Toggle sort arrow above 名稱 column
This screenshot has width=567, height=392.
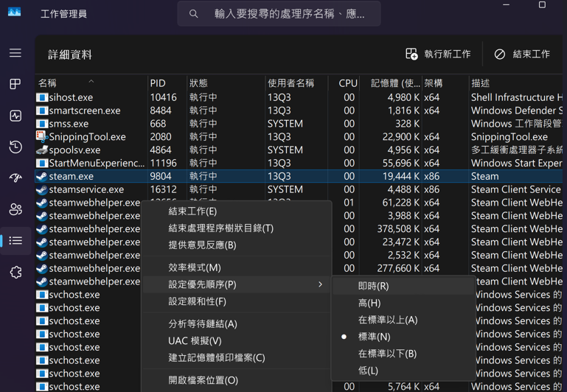[x=91, y=80]
